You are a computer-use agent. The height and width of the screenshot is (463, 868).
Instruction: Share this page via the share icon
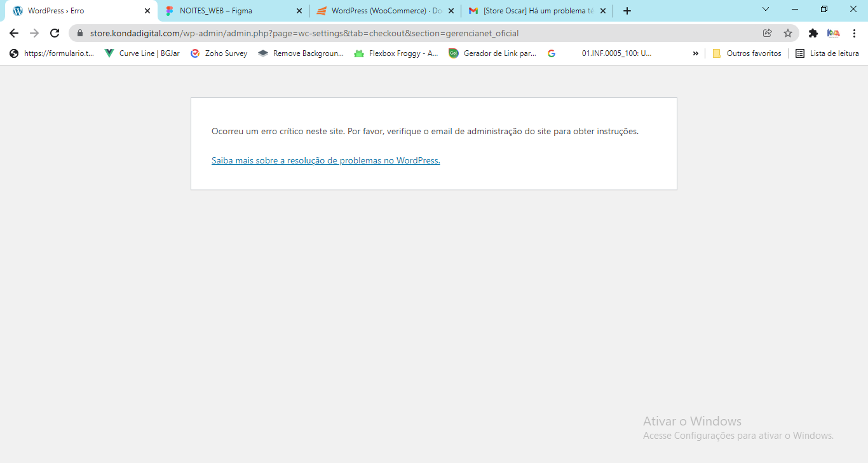click(768, 33)
